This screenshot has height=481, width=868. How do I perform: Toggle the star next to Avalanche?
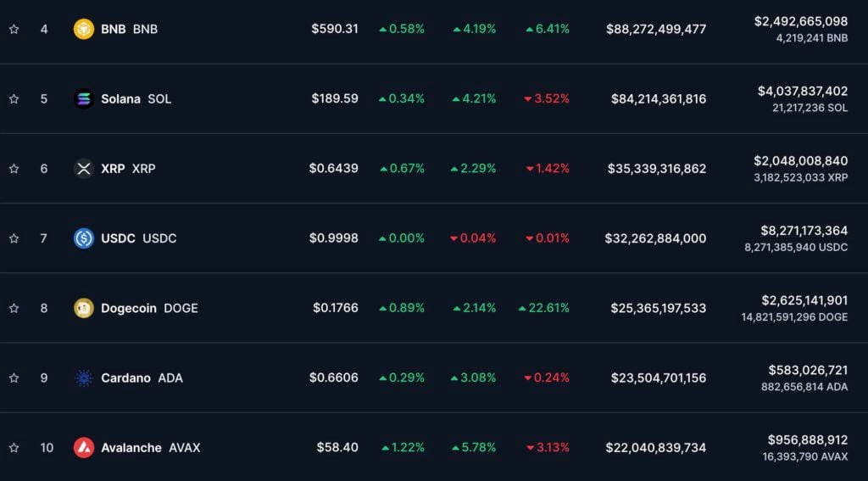14,447
